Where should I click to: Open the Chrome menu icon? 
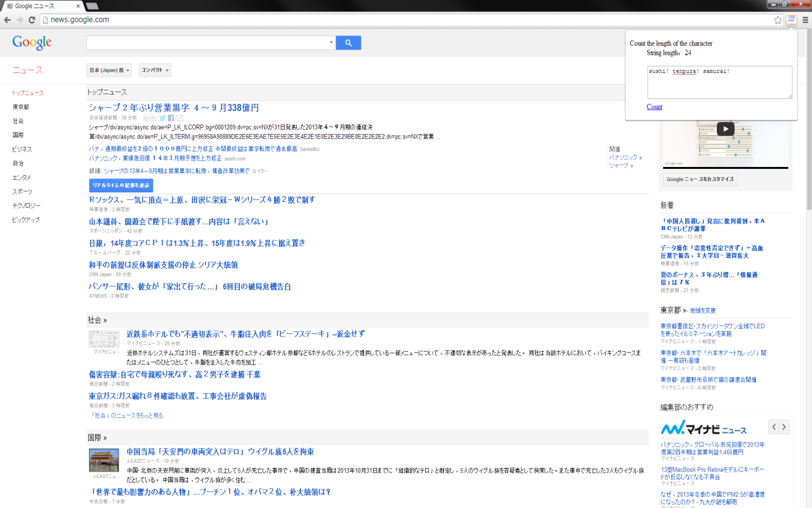[x=805, y=20]
